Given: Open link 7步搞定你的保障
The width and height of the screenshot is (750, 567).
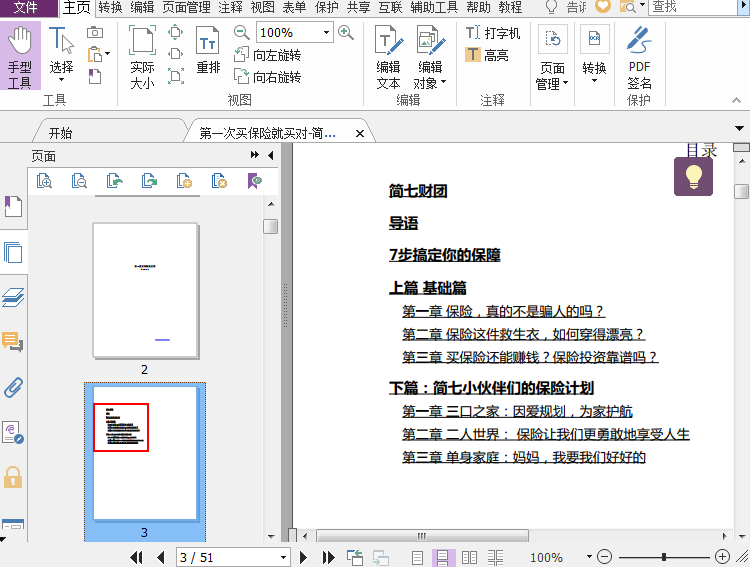Looking at the screenshot, I should (444, 255).
